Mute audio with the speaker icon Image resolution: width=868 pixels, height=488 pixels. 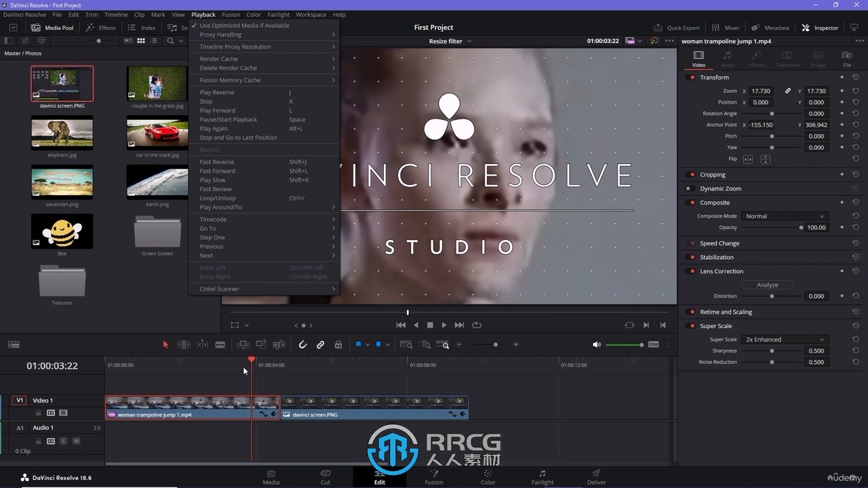(597, 344)
